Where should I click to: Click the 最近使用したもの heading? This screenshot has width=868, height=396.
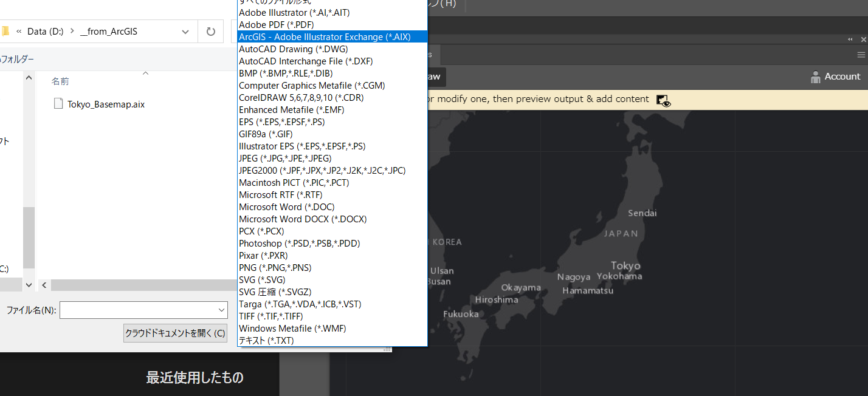pos(195,378)
